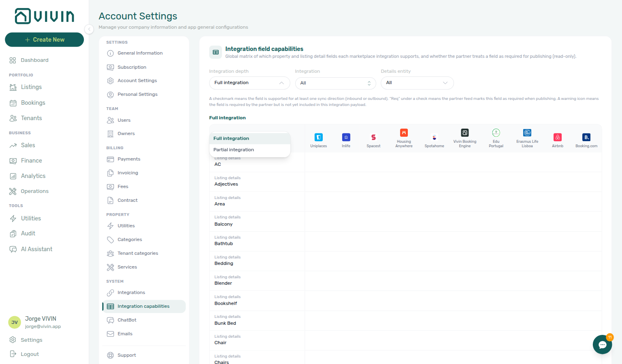Click the Tenants icon in the sidebar
The height and width of the screenshot is (364, 622).
point(13,118)
